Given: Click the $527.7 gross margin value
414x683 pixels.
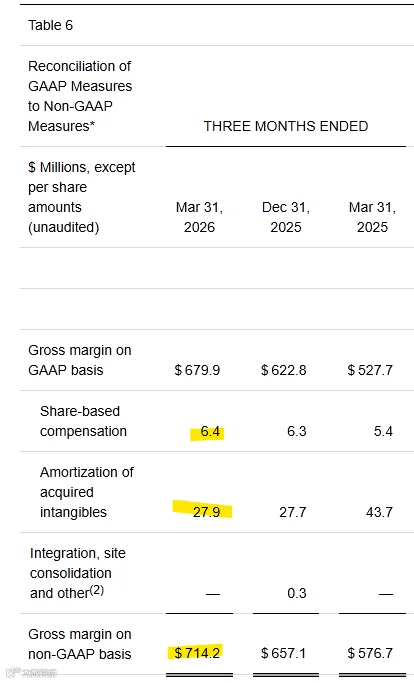Looking at the screenshot, I should pos(370,370).
